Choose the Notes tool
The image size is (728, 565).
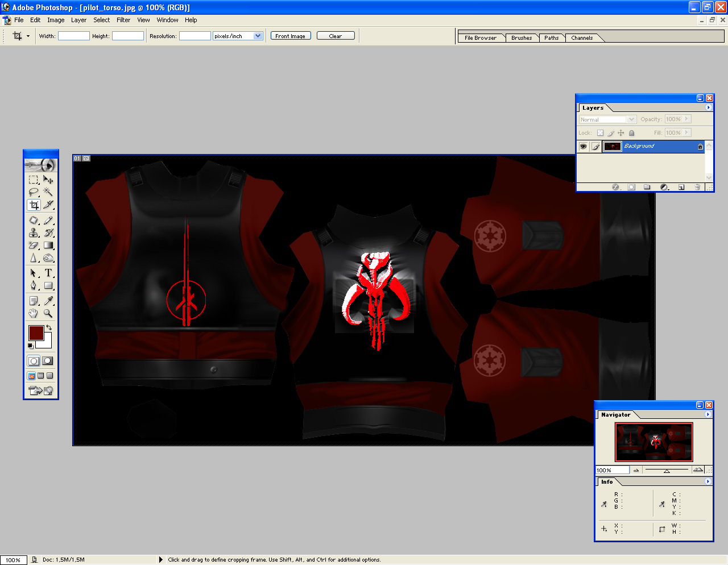(34, 301)
